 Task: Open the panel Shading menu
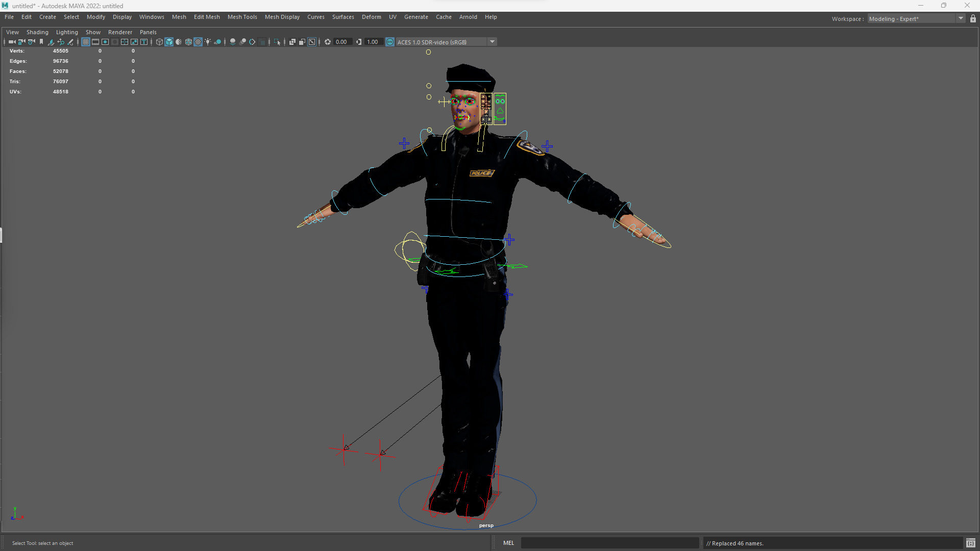pos(37,32)
